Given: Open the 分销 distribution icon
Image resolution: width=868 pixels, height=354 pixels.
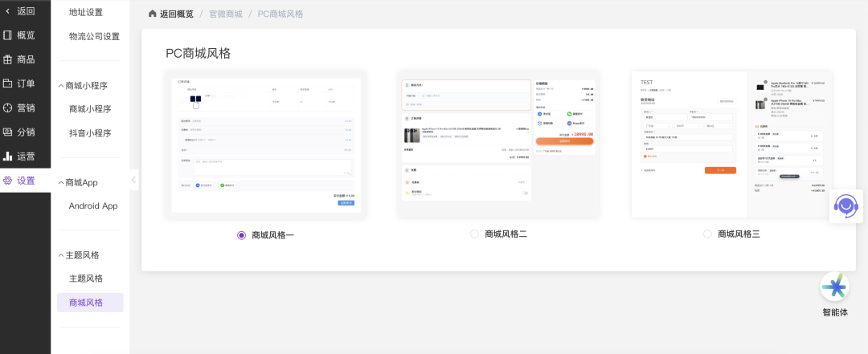Looking at the screenshot, I should tap(8, 132).
